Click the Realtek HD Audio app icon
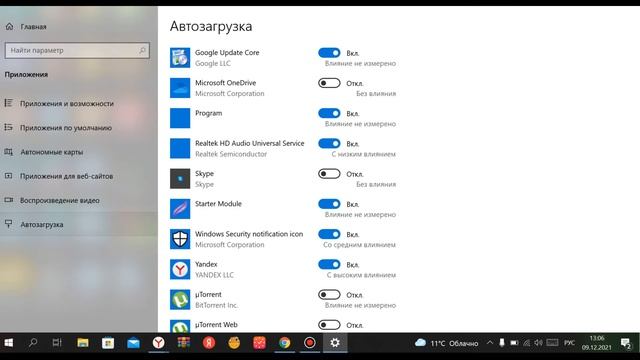 click(180, 148)
